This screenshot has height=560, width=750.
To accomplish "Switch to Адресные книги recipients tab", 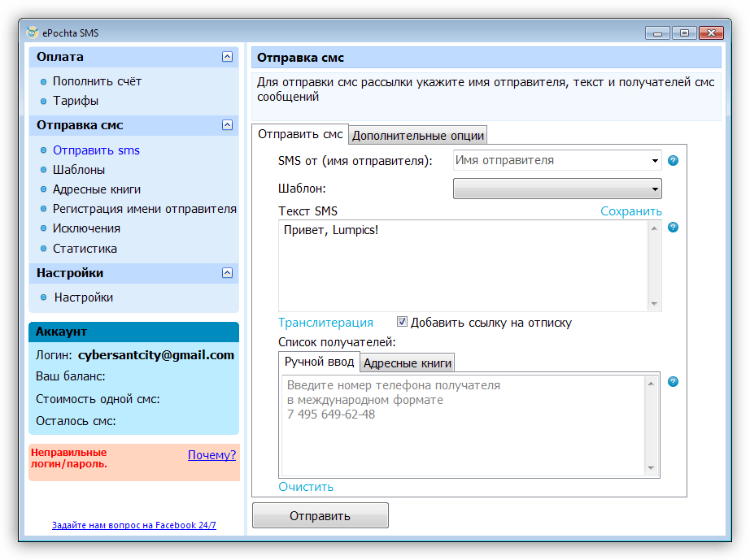I will tap(407, 363).
